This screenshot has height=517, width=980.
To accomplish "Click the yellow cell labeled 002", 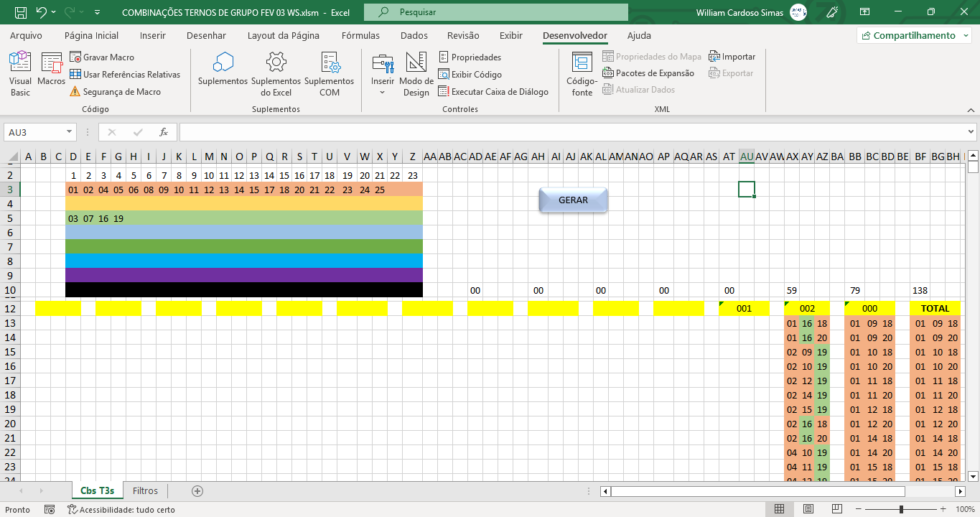I will 807,308.
